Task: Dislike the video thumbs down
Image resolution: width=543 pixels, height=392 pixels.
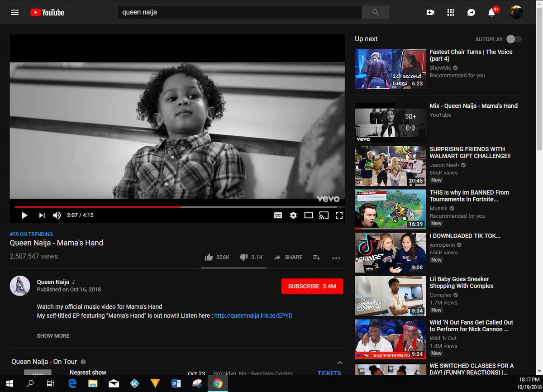Action: 251,257
